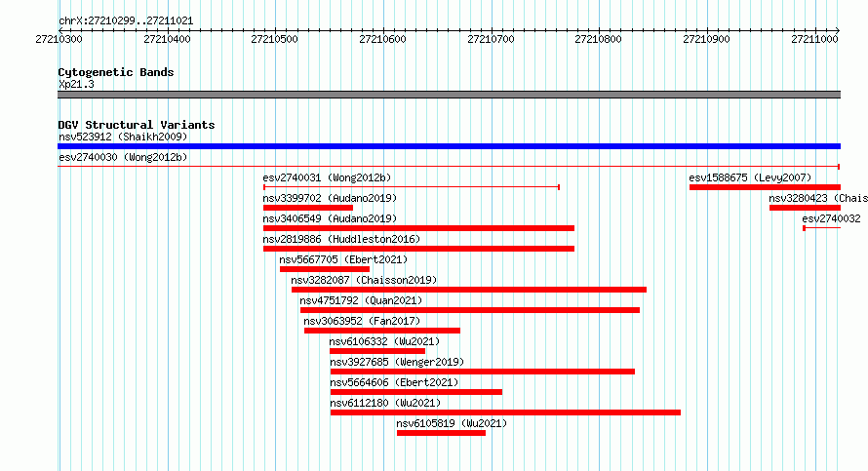Click ruler position 27210800
This screenshot has width=868, height=471.
point(599,39)
